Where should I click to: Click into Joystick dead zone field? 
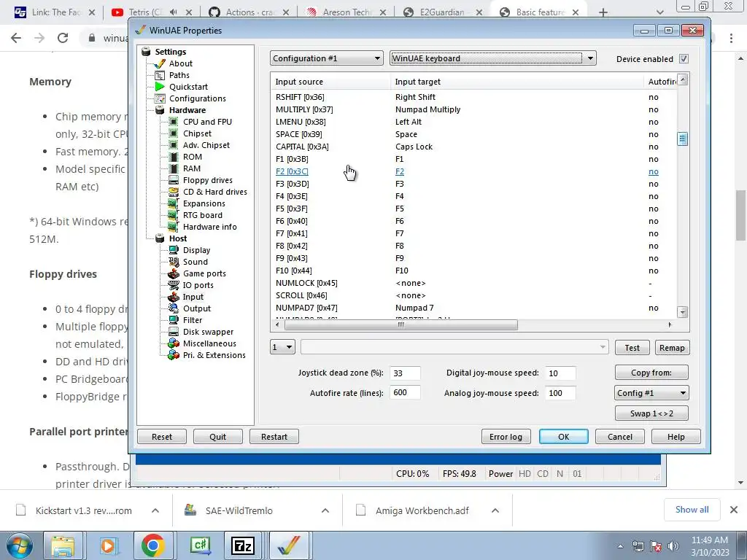click(405, 373)
